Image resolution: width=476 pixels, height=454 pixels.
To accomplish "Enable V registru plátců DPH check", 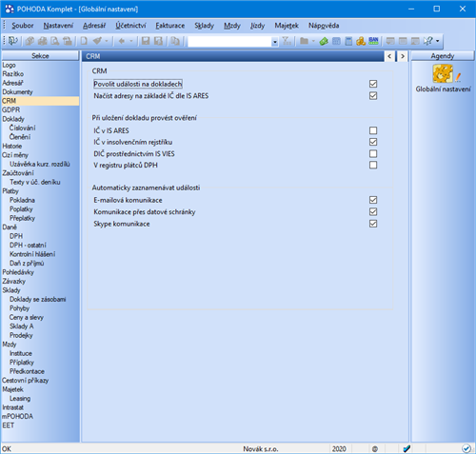I will point(373,165).
